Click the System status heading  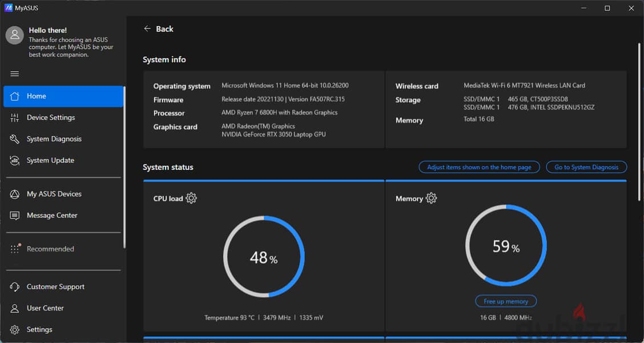[x=168, y=167]
